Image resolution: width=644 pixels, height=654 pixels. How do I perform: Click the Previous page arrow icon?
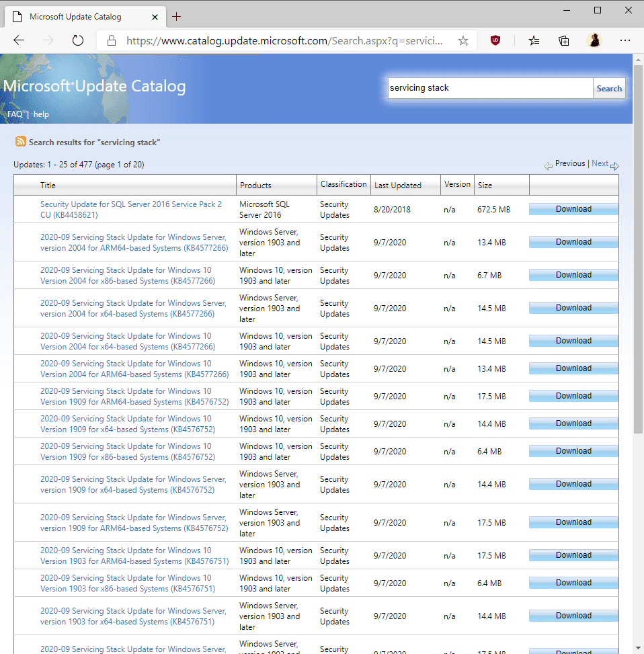point(548,166)
